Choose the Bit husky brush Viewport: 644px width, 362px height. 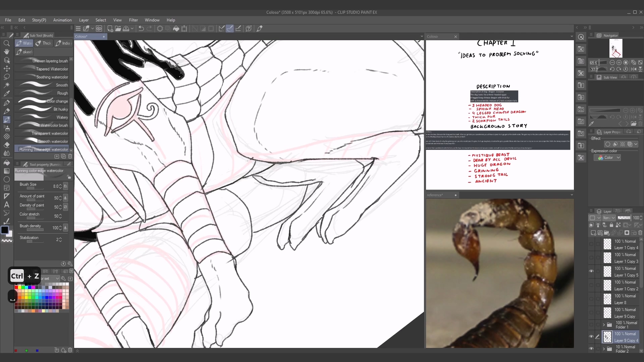[42, 109]
